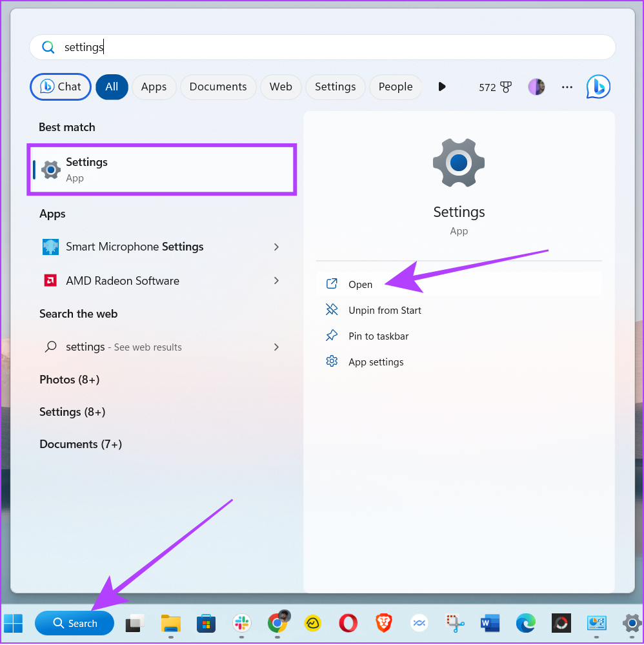Open Slack from the taskbar

[241, 623]
